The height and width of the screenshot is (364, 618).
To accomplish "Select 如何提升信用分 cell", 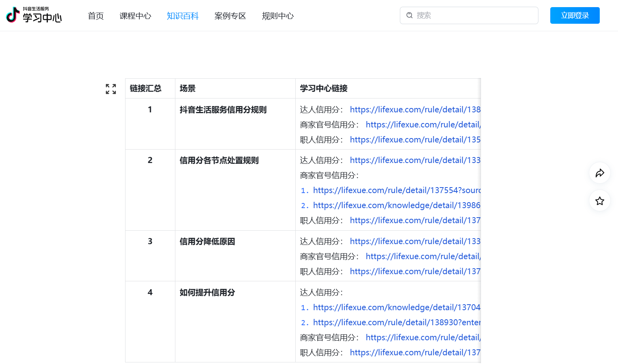I will point(235,322).
